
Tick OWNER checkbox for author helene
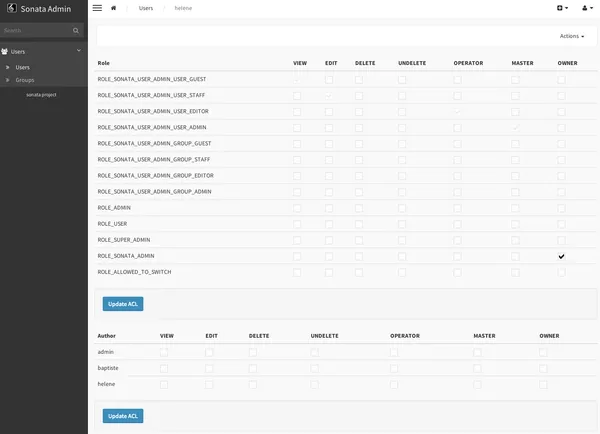coord(543,384)
